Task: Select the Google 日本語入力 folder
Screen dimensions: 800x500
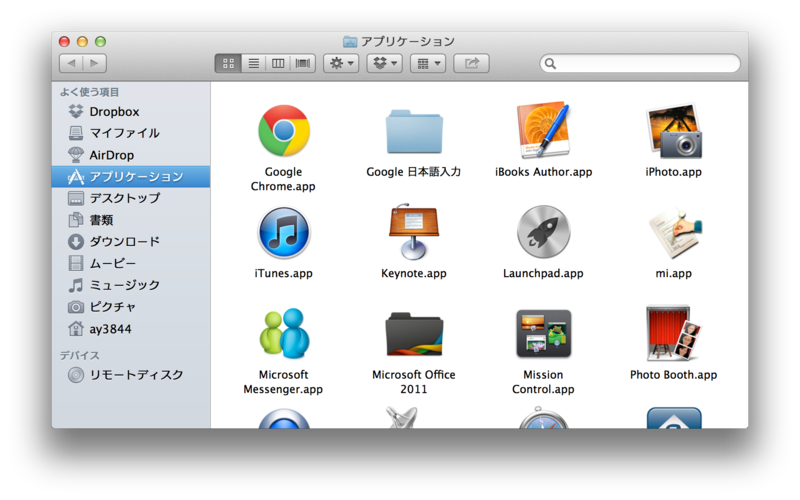Action: tap(414, 131)
